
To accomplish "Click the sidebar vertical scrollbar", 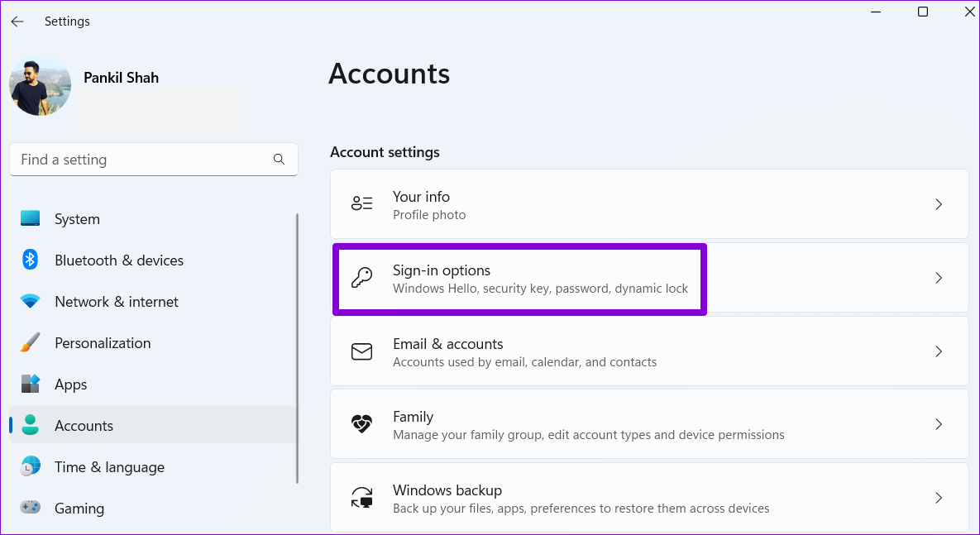I will click(x=297, y=348).
